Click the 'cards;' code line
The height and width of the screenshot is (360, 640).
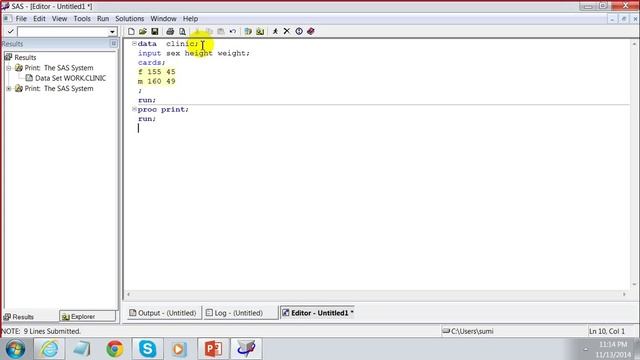[151, 62]
